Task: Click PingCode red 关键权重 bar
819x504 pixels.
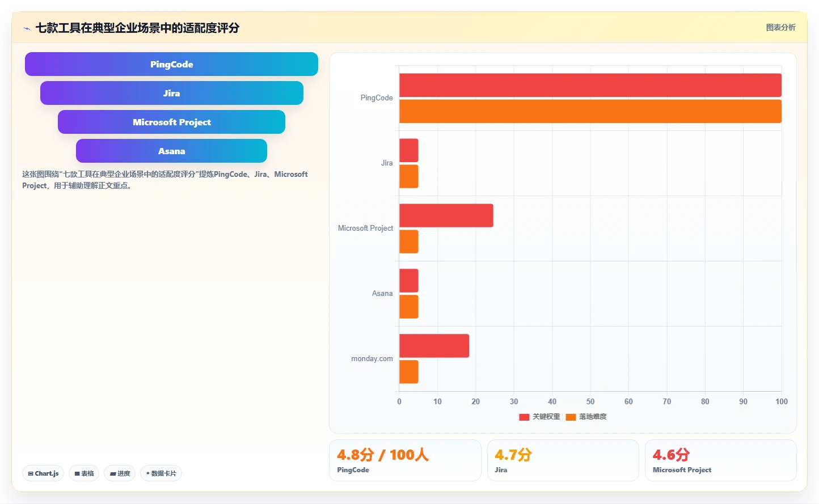Action: pyautogui.click(x=590, y=85)
